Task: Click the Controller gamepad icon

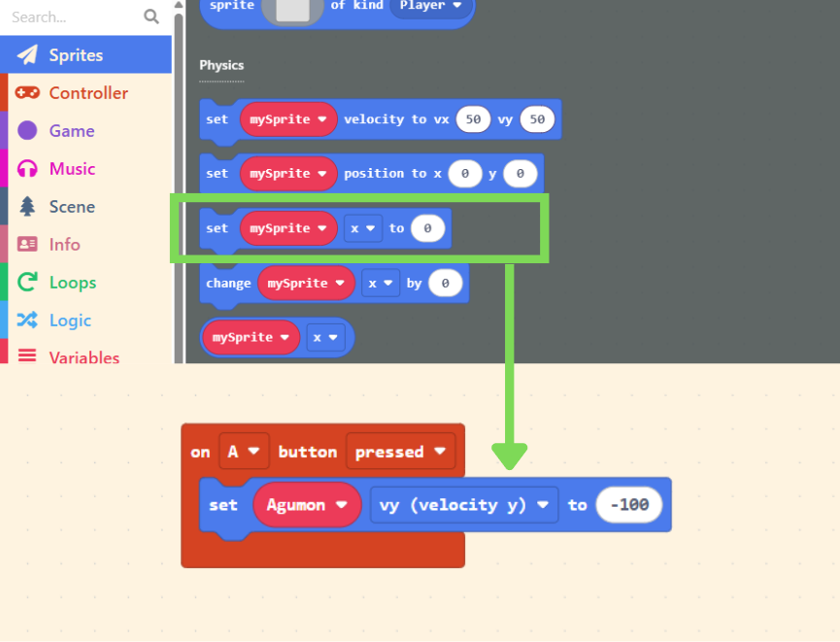Action: point(27,93)
